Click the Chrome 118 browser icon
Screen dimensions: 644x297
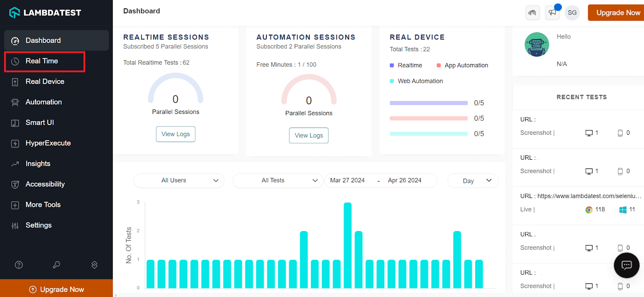589,210
